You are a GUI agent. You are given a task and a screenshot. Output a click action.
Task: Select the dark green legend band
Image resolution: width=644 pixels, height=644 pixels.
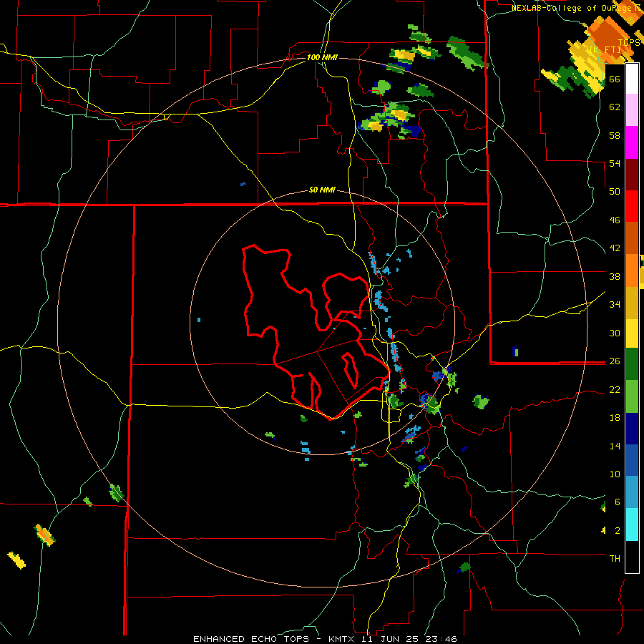pos(632,364)
